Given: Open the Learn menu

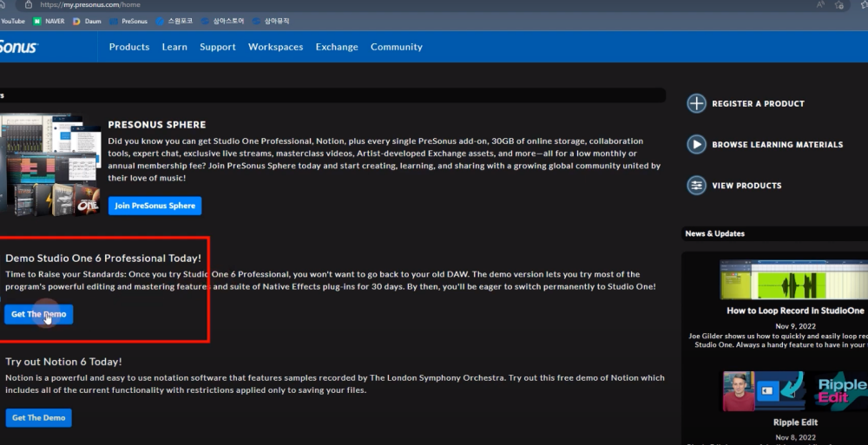Looking at the screenshot, I should point(174,47).
